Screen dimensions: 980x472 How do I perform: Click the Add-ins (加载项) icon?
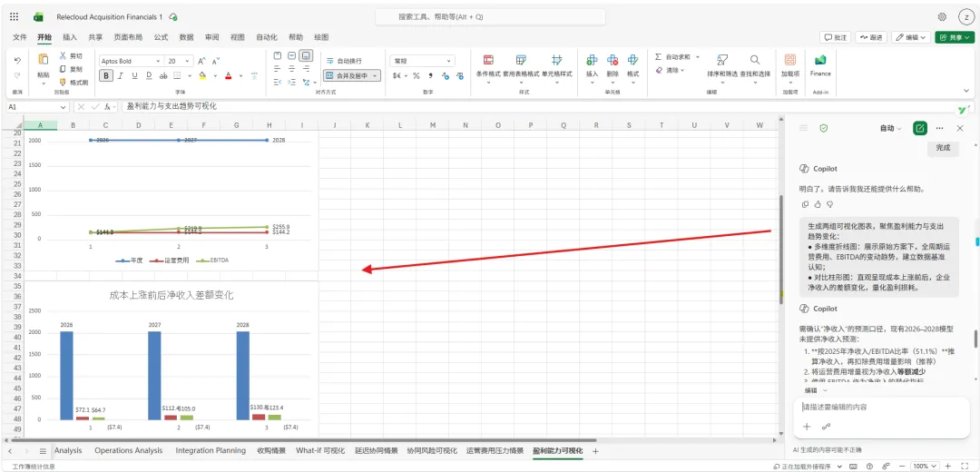[x=790, y=60]
